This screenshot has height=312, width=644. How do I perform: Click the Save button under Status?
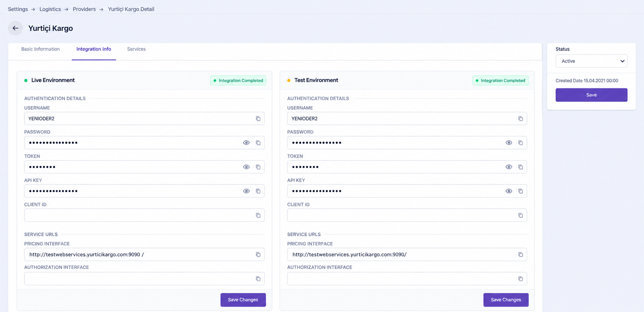coord(591,95)
